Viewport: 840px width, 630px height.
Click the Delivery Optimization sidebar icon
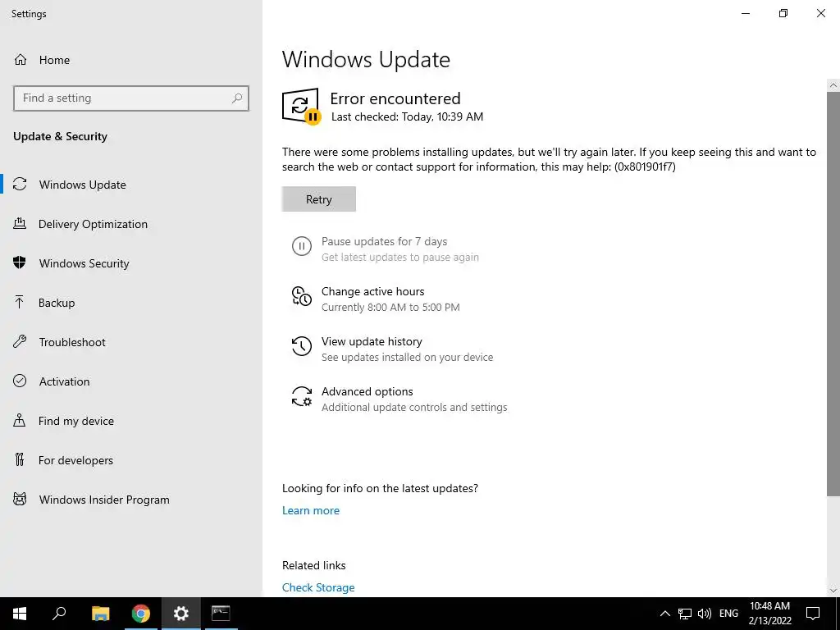point(20,224)
